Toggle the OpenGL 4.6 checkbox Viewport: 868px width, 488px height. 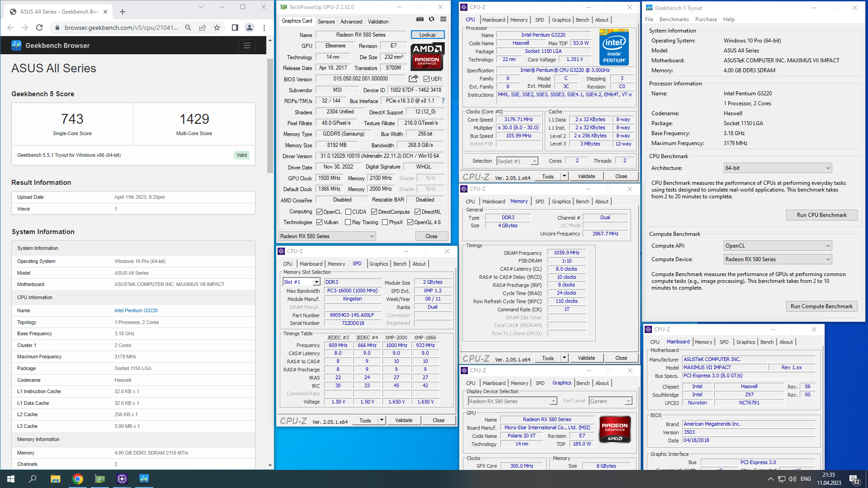pos(410,222)
